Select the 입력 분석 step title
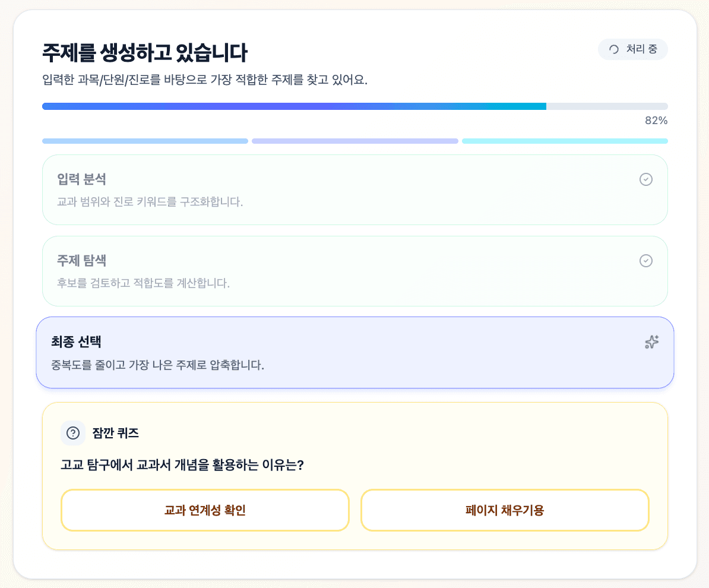709x588 pixels. pos(81,179)
